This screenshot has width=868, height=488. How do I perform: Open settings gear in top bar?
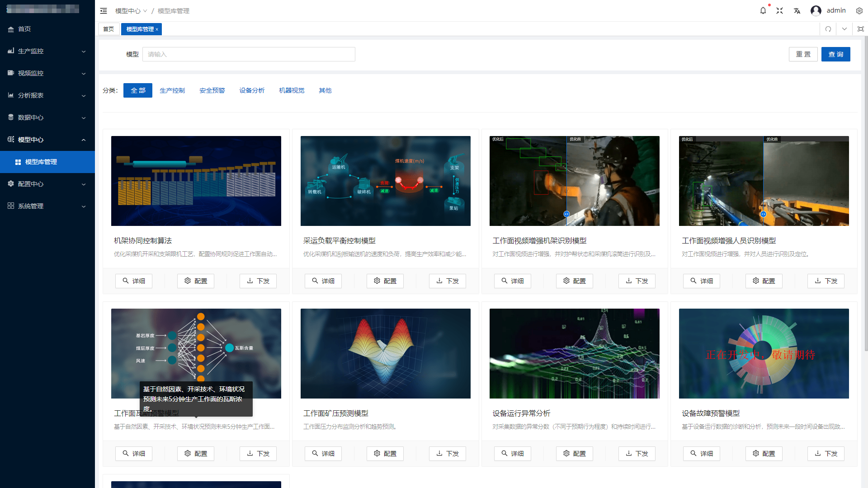point(859,10)
